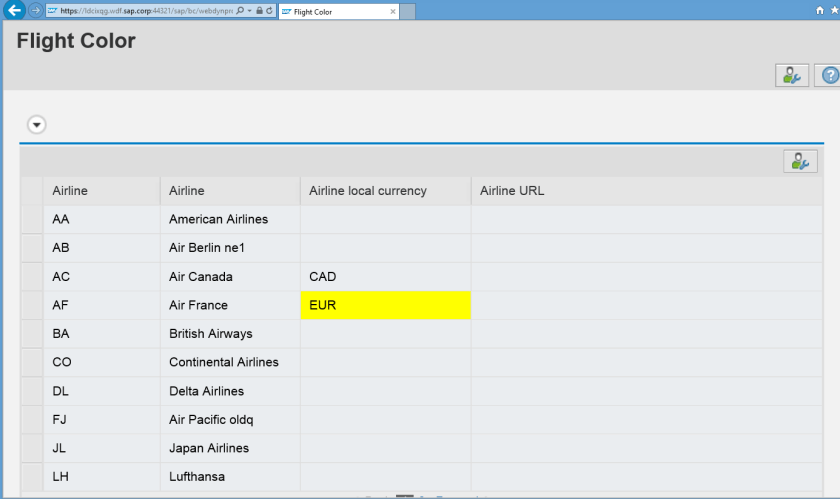Click the AB airline code cell
The height and width of the screenshot is (499, 840).
[101, 248]
